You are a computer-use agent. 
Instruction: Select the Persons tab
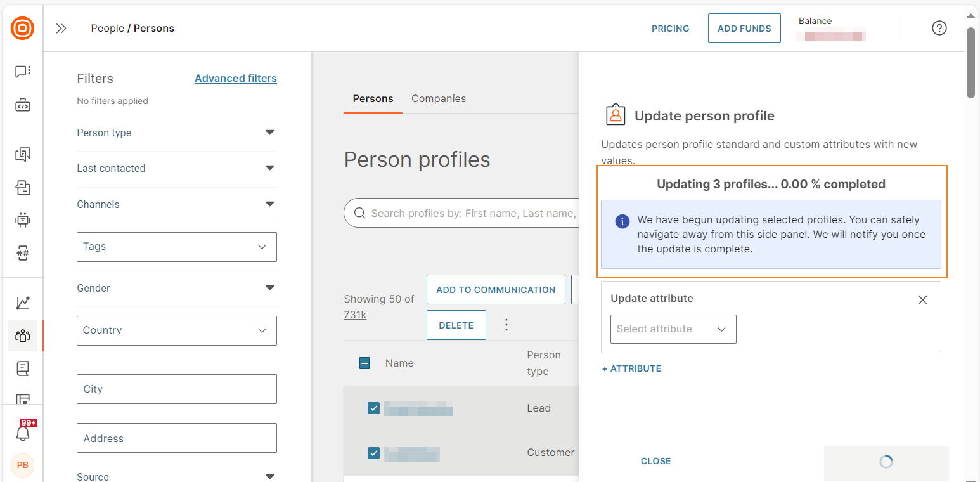[373, 99]
